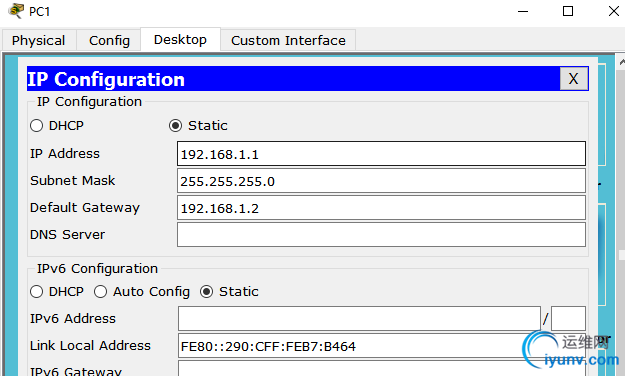
Task: Click the IPv6 prefix length box
Action: (568, 318)
